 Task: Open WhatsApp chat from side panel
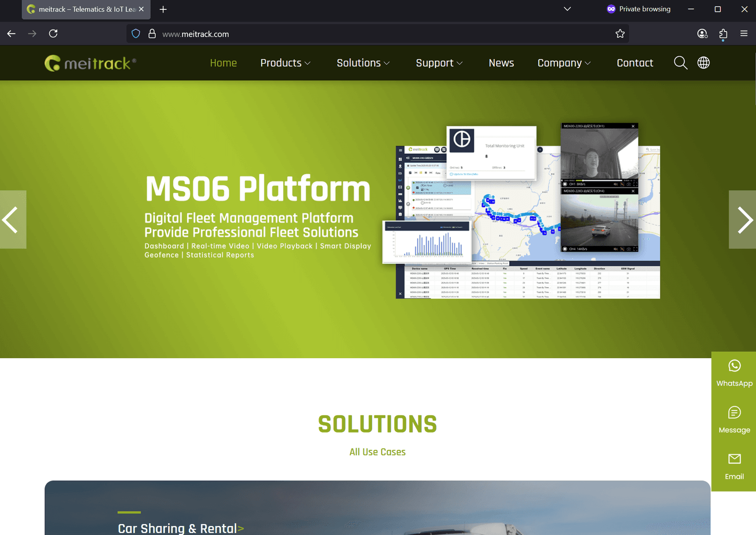tap(734, 373)
